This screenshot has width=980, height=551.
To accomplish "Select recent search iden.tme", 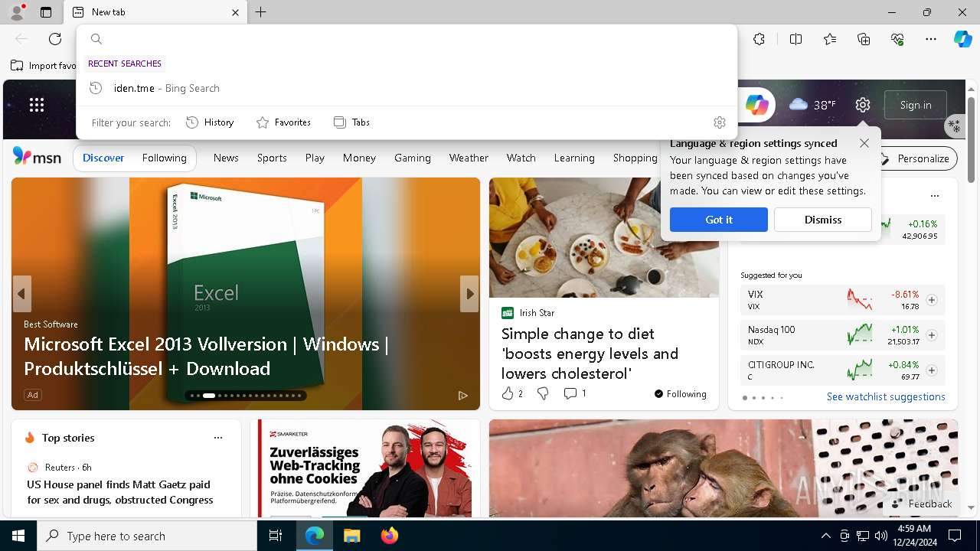I will [x=407, y=88].
